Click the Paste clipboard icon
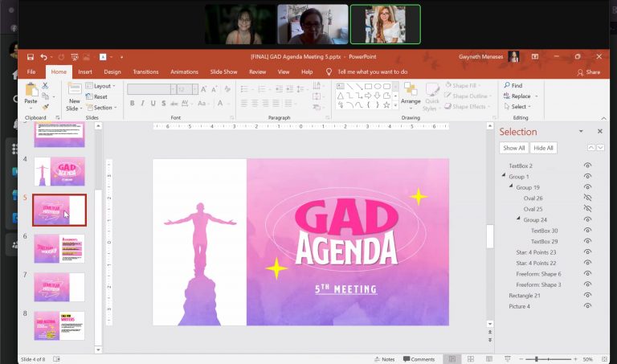Screen dimensions: 617x364 (31, 91)
